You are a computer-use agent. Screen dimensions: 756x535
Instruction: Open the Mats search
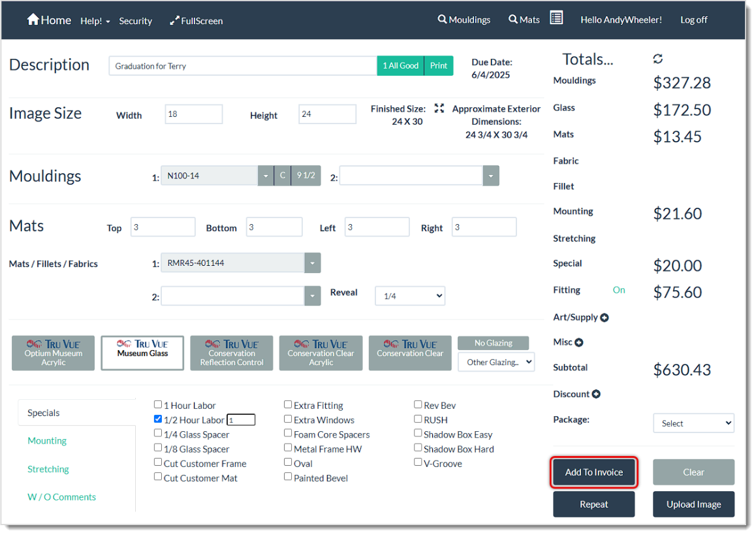524,20
